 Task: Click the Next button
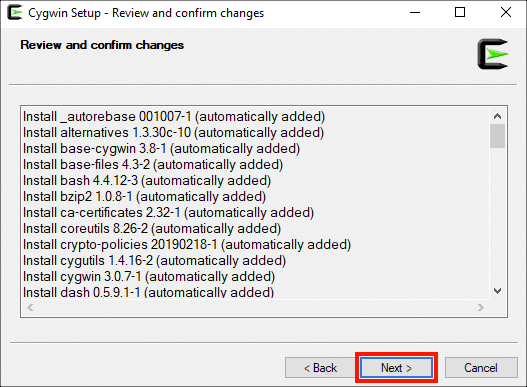click(x=396, y=367)
